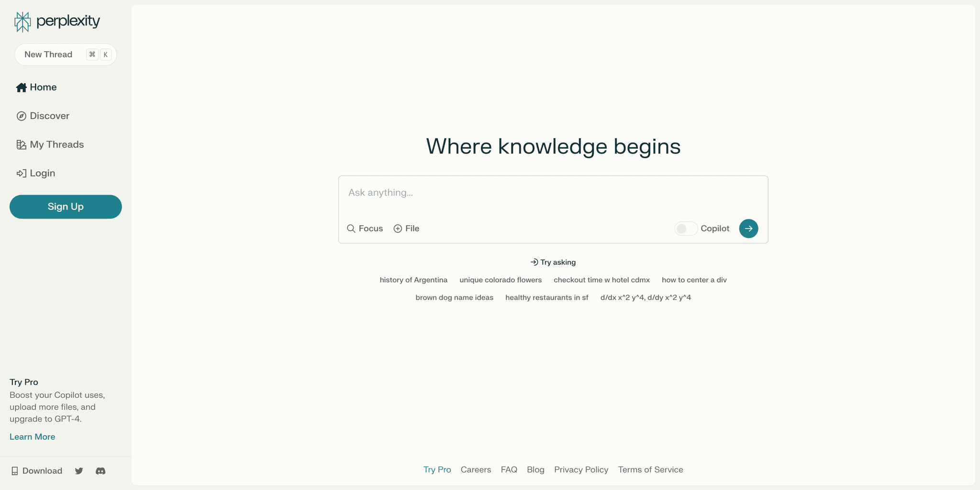Open My Threads in sidebar

pyautogui.click(x=50, y=145)
